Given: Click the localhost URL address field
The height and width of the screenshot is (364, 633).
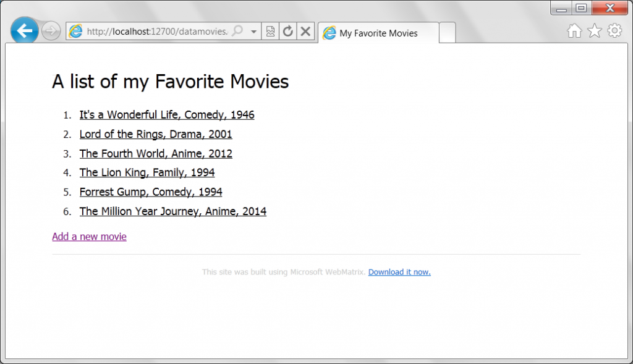Looking at the screenshot, I should tap(158, 31).
